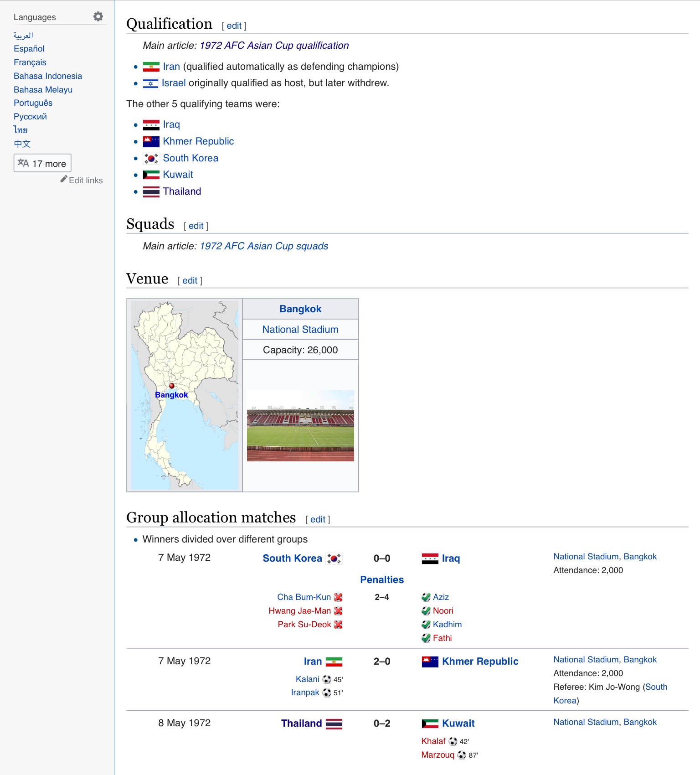Screen dimensions: 700x775
Task: Click the missed penalty icon beside Hwang Jae-Man
Action: (338, 611)
